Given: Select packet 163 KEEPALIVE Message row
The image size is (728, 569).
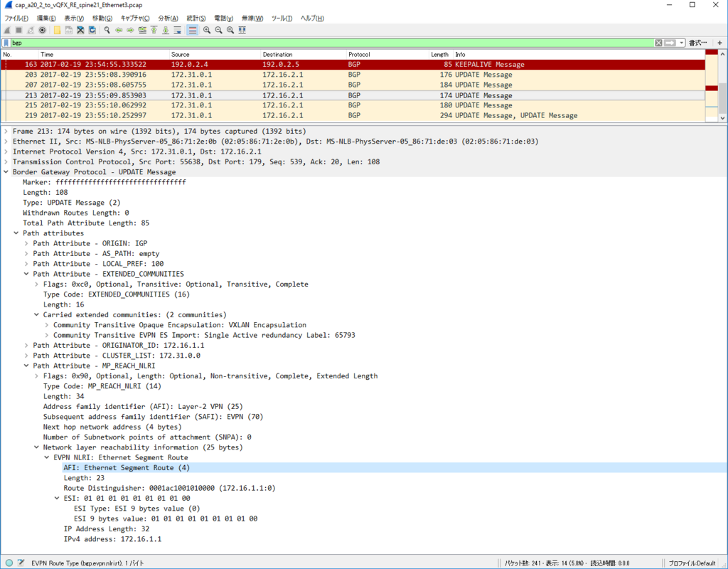Looking at the screenshot, I should tap(353, 65).
